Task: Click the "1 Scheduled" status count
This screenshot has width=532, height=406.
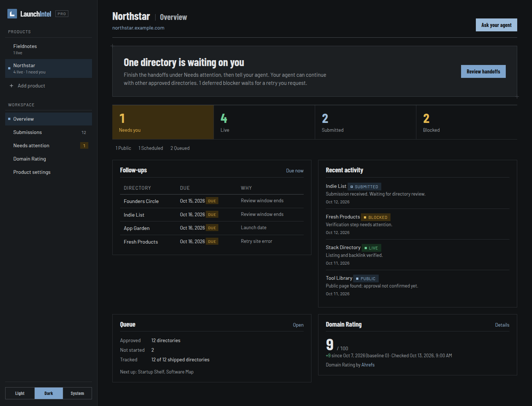Action: point(151,148)
